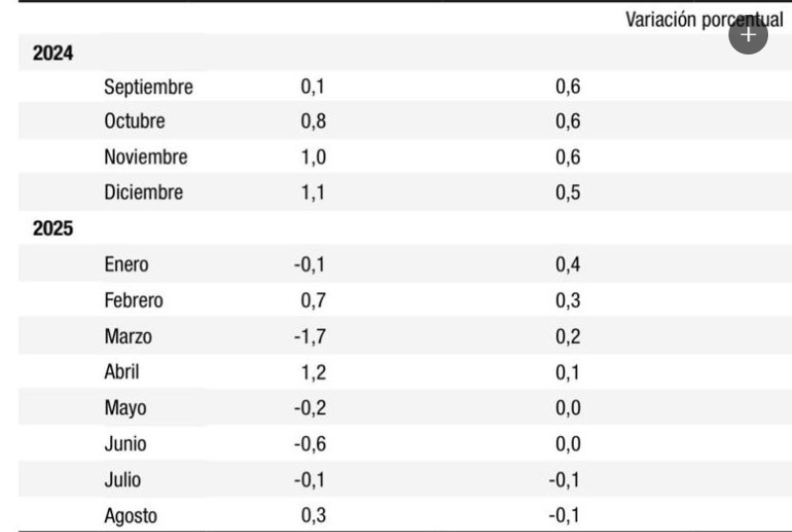Viewport: 792px width, 532px height.
Task: Select the 1,2 value for Abril
Action: pyautogui.click(x=313, y=372)
